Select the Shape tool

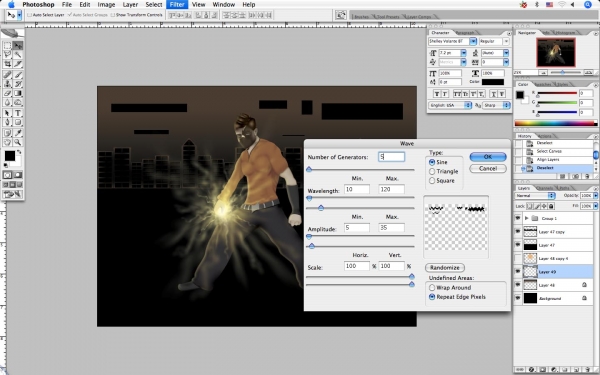click(x=18, y=122)
